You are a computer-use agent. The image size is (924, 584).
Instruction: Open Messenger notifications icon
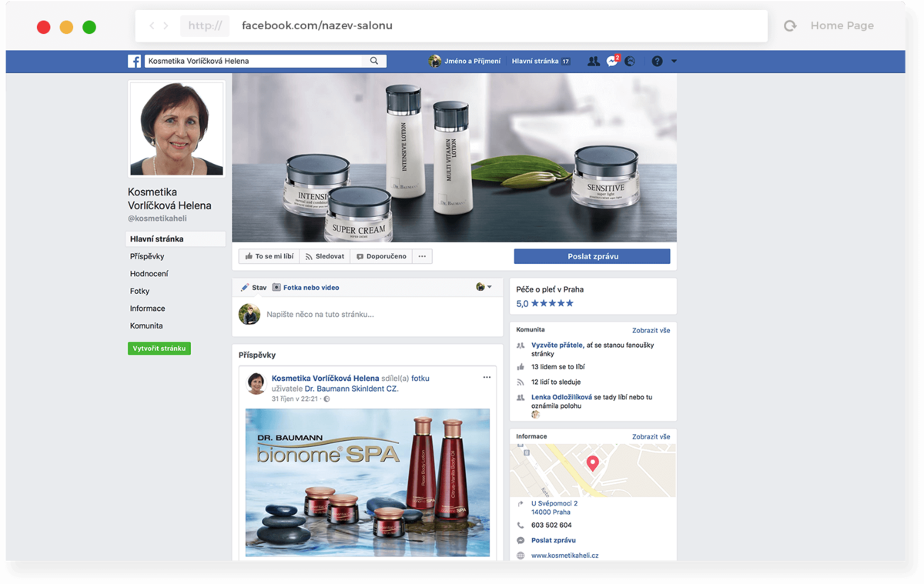(x=612, y=61)
